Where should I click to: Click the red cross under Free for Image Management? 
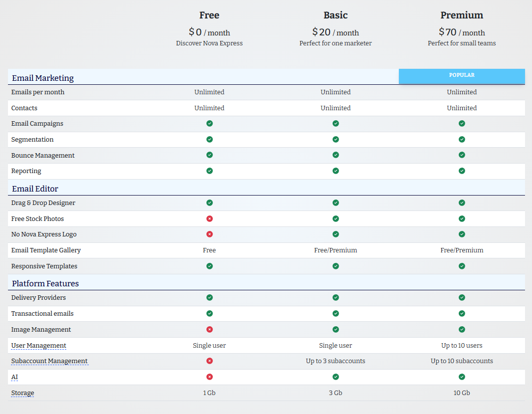click(209, 329)
